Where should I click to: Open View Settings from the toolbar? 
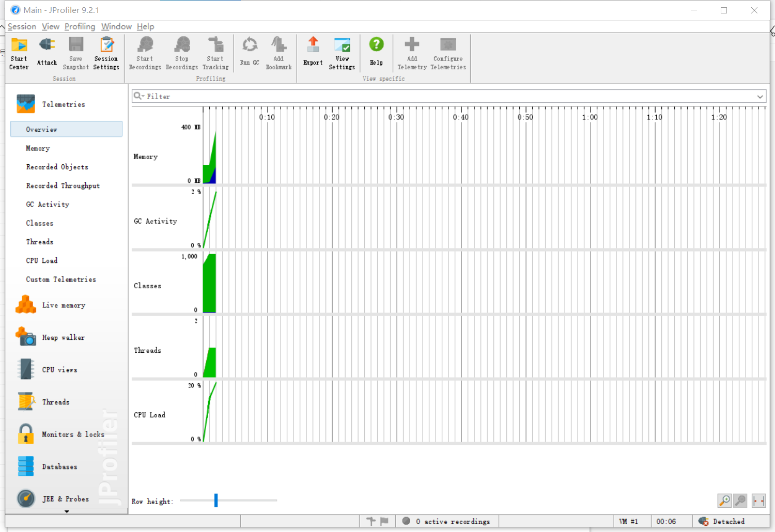point(342,53)
